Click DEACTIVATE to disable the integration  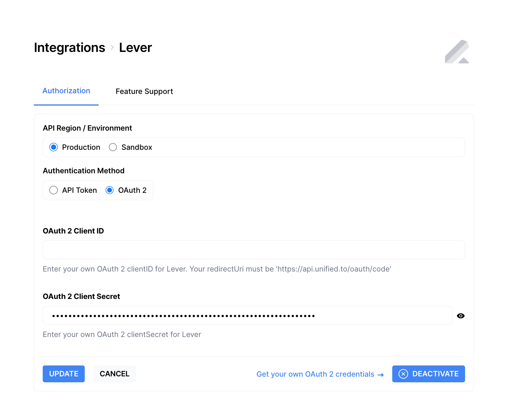(428, 374)
